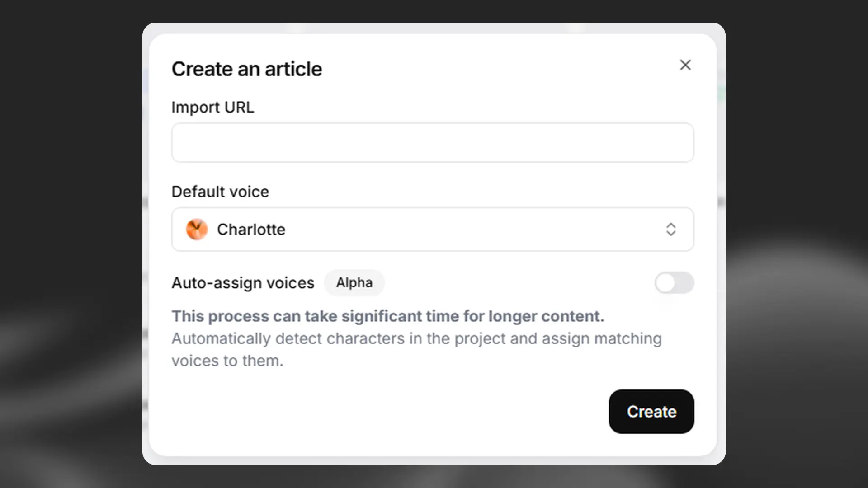868x488 pixels.
Task: Select the close icon in the corner
Action: point(685,65)
